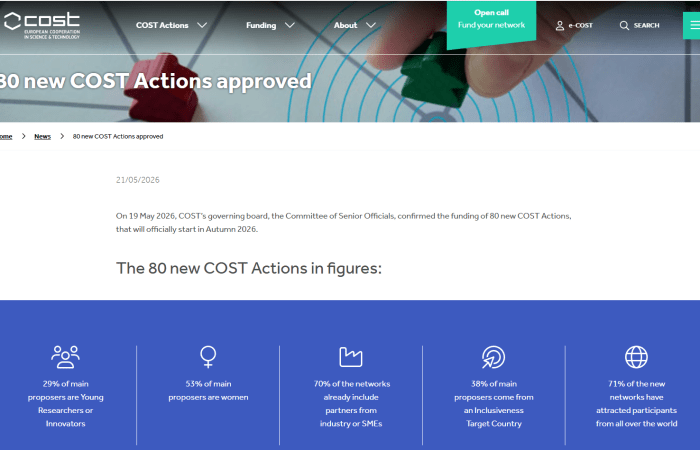This screenshot has height=450, width=700.
Task: Click the globe icon
Action: pos(636,357)
